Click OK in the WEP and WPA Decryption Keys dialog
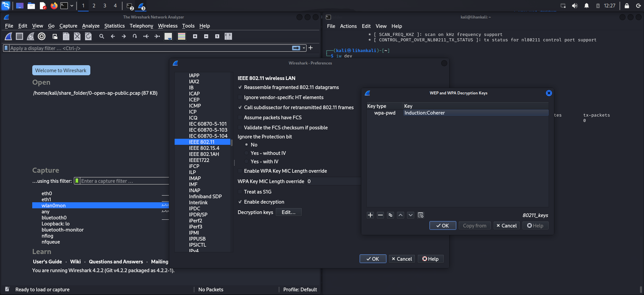 tap(443, 226)
